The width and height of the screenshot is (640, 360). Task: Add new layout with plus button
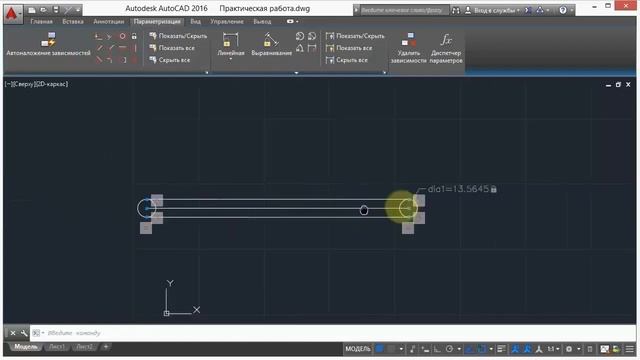coord(106,347)
